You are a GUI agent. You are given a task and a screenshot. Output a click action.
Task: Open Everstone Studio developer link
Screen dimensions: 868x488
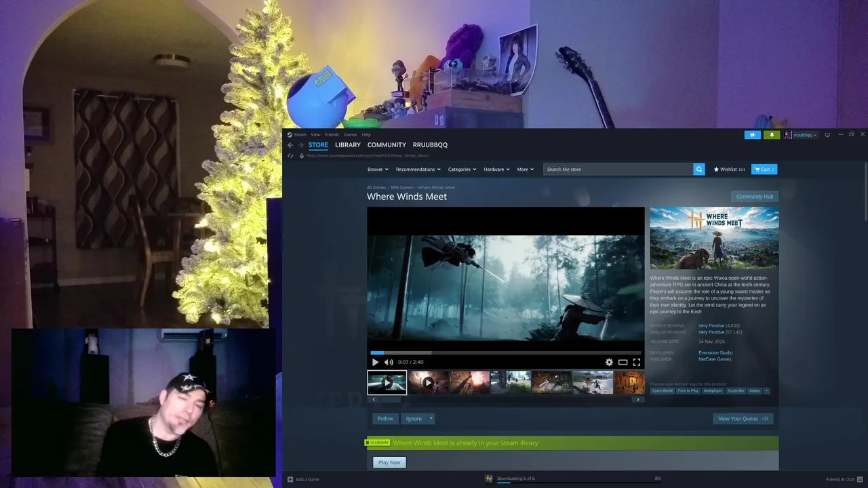715,352
